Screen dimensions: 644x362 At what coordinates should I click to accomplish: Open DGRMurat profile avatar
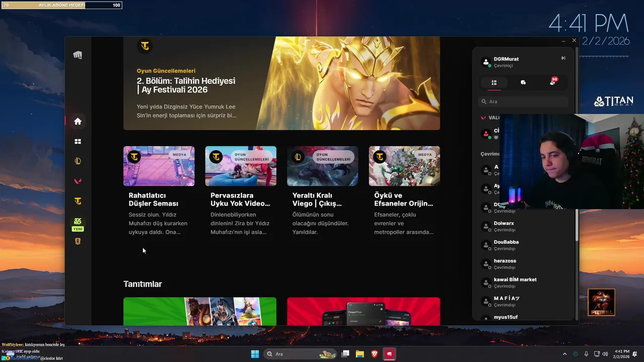coord(486,62)
